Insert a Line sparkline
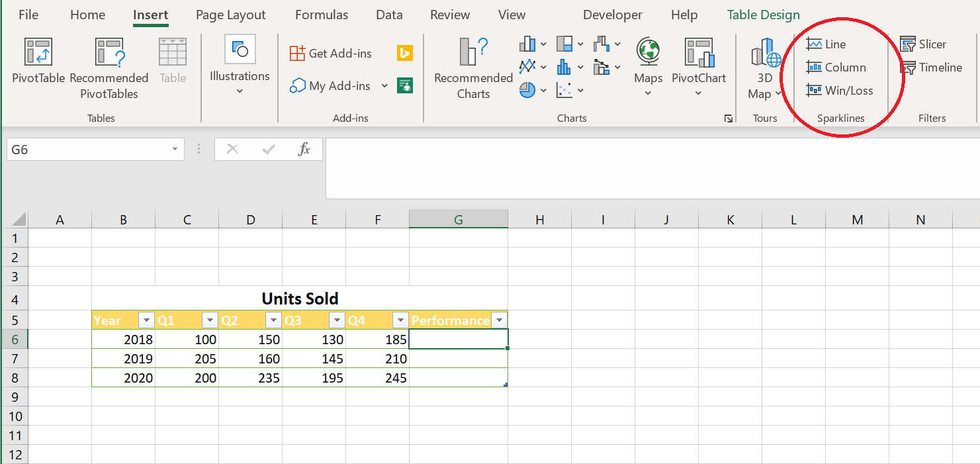Image resolution: width=980 pixels, height=464 pixels. pyautogui.click(x=827, y=44)
